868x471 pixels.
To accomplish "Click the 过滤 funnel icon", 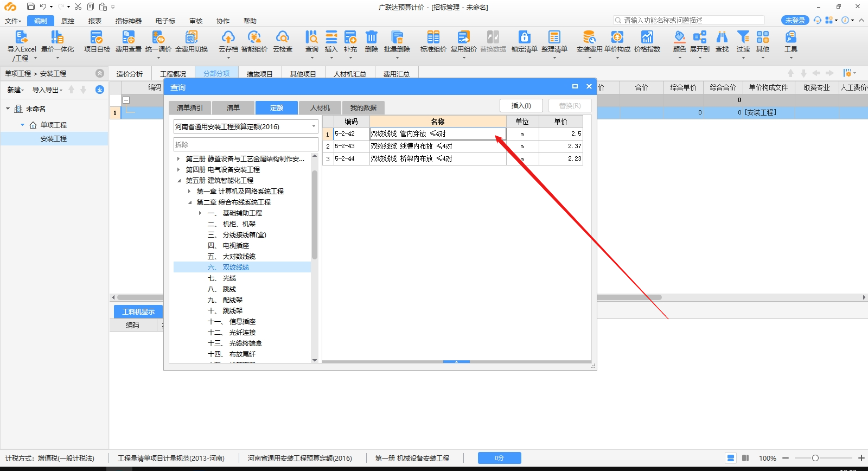I will [x=743, y=37].
